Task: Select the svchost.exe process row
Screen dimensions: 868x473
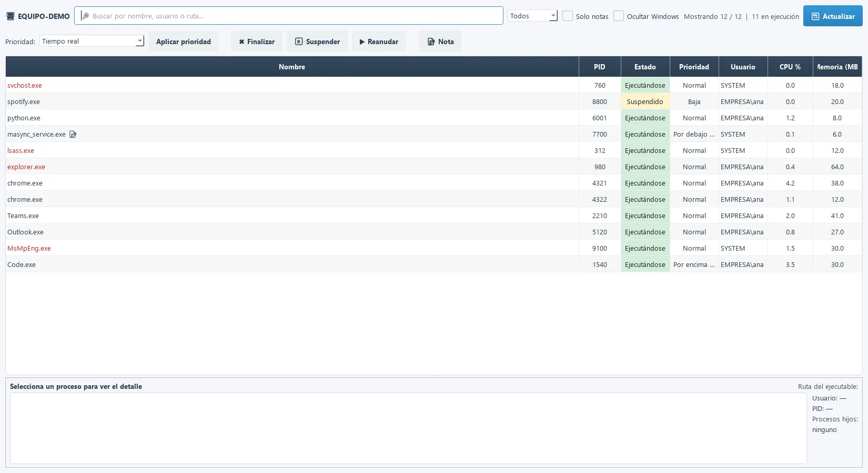Action: click(x=433, y=85)
